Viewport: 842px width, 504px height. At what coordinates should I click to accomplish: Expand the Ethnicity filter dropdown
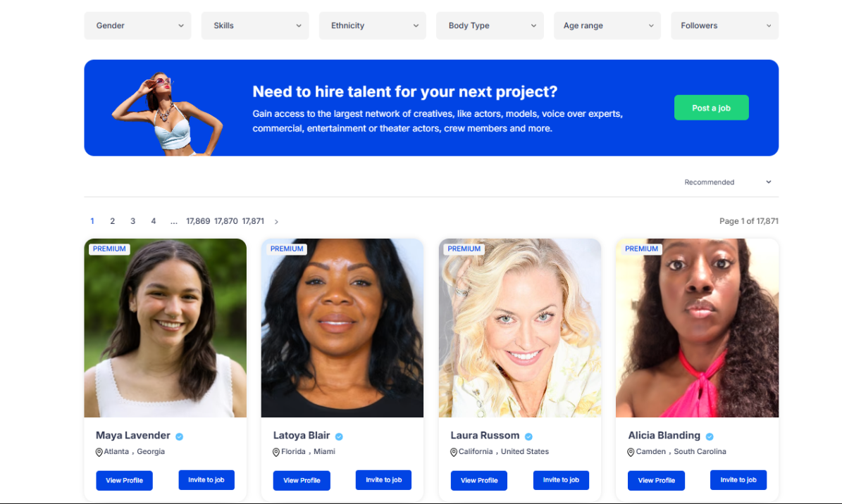372,26
